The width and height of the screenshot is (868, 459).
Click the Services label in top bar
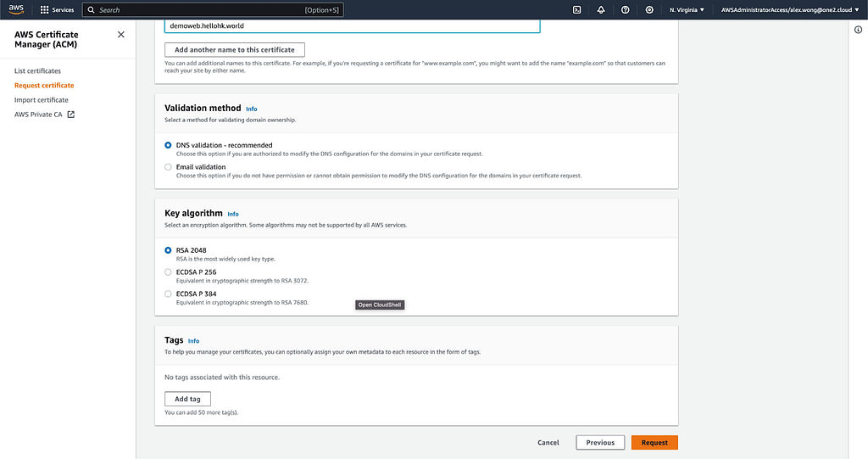(x=63, y=10)
